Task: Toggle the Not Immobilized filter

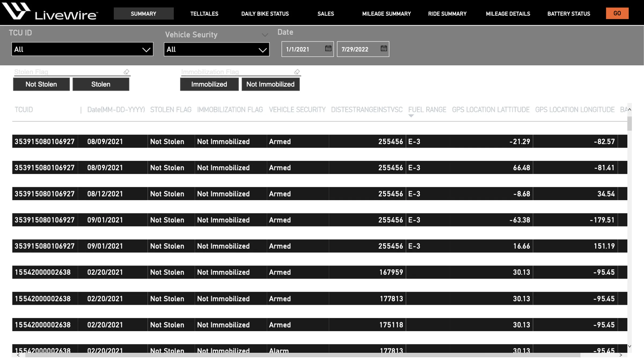Action: [270, 84]
